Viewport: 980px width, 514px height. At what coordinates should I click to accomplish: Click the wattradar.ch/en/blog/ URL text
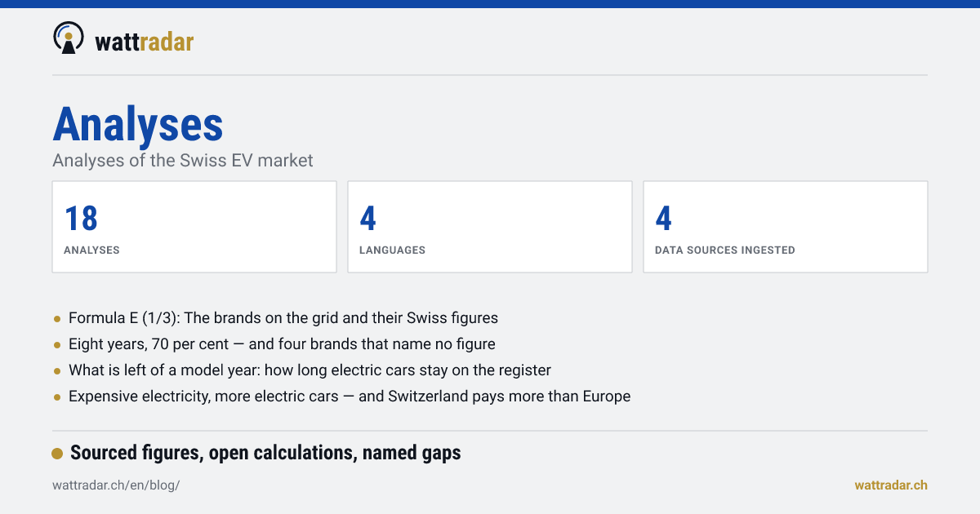coord(116,485)
